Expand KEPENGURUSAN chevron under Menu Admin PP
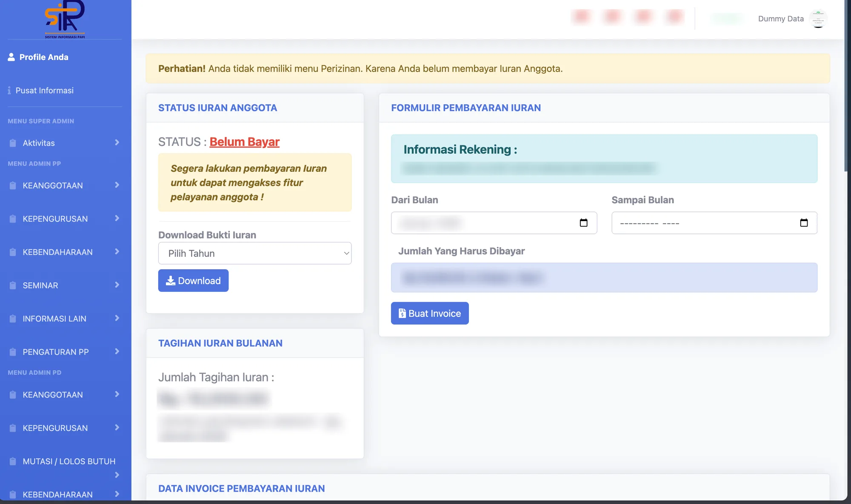851x504 pixels. click(117, 218)
